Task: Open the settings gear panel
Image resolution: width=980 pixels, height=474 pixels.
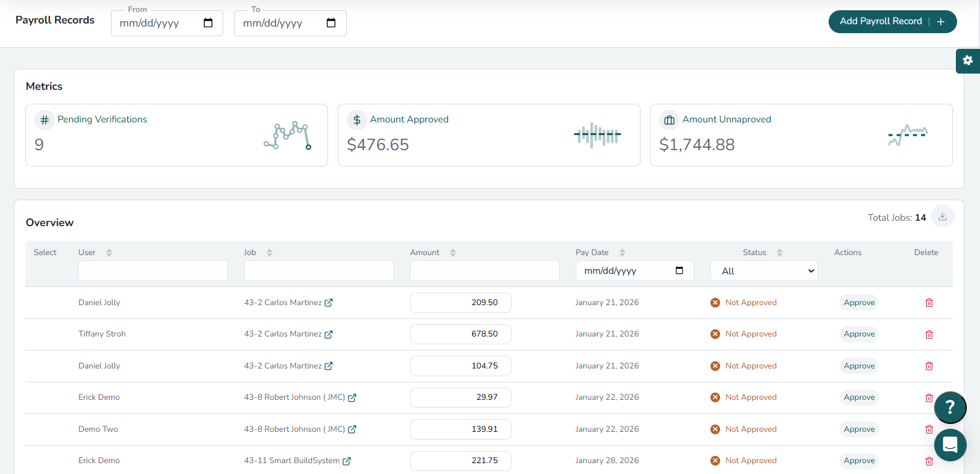Action: click(967, 61)
